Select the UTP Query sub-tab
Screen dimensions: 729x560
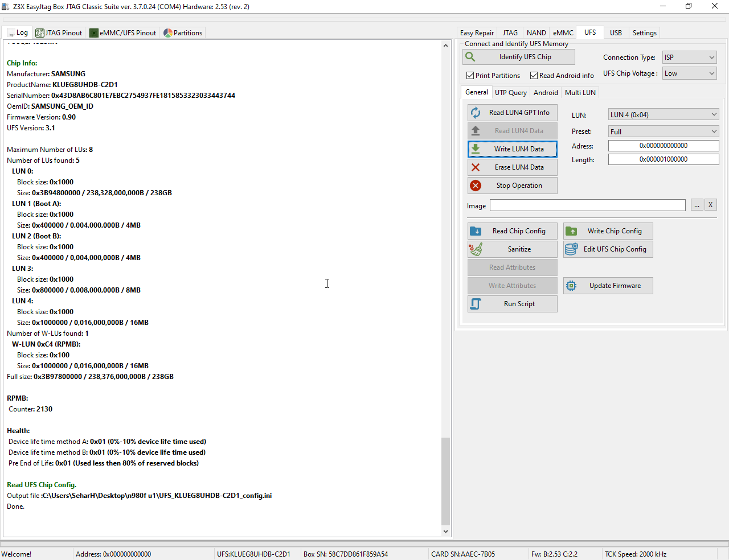click(511, 93)
